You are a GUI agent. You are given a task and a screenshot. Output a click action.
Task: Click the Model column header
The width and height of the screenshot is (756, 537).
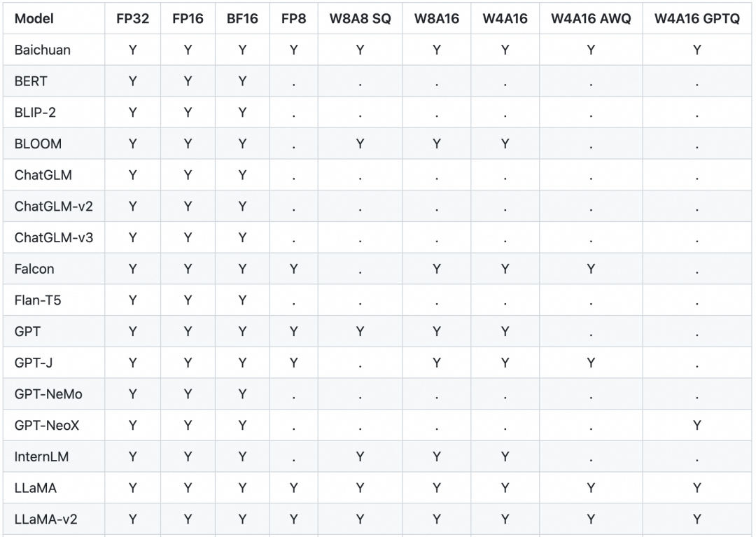click(x=34, y=19)
